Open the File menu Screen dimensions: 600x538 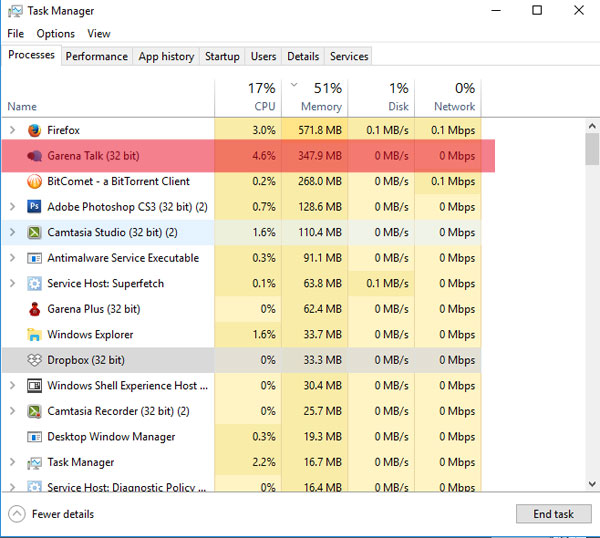pos(16,34)
